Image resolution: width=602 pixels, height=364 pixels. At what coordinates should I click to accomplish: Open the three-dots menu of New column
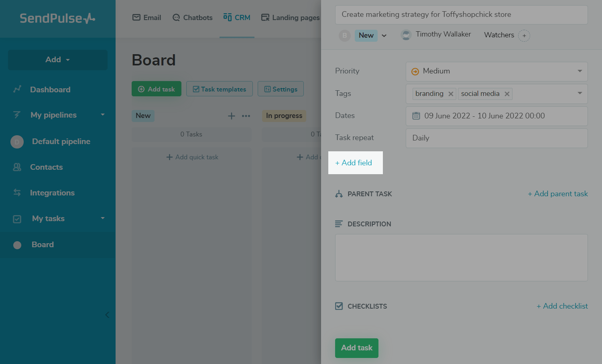(x=246, y=116)
